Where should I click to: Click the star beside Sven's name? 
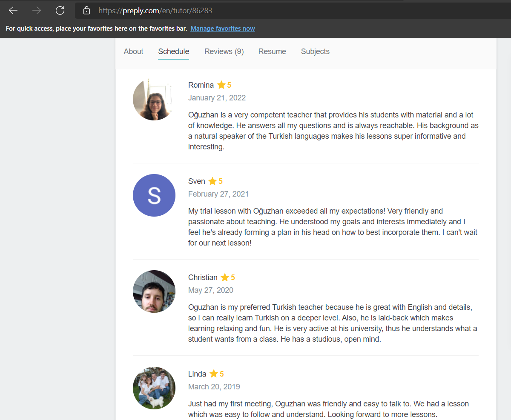coord(212,181)
